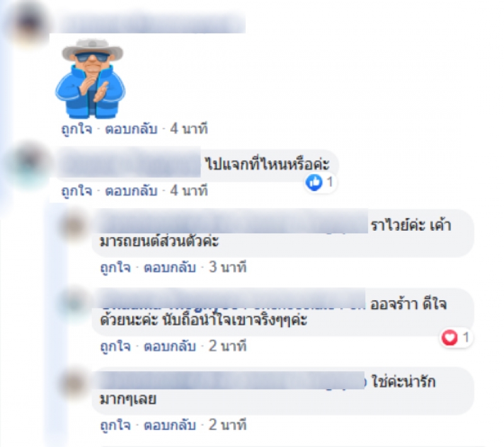Like the 'ใช่ค่ะน่ารักมากๆเลย' reply

click(115, 425)
